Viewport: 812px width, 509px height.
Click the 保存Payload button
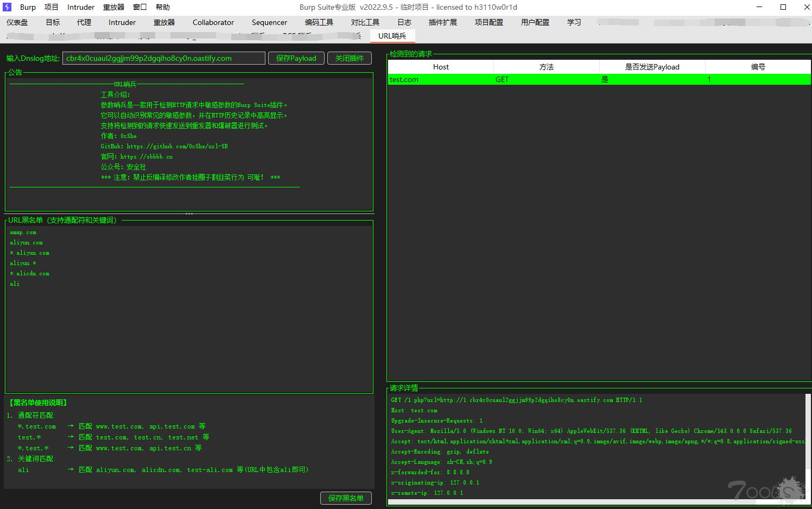point(296,58)
